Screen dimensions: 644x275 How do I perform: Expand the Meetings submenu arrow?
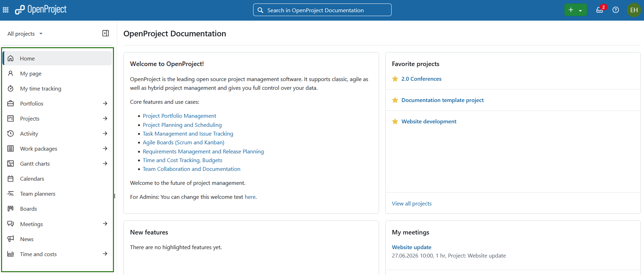(x=105, y=224)
